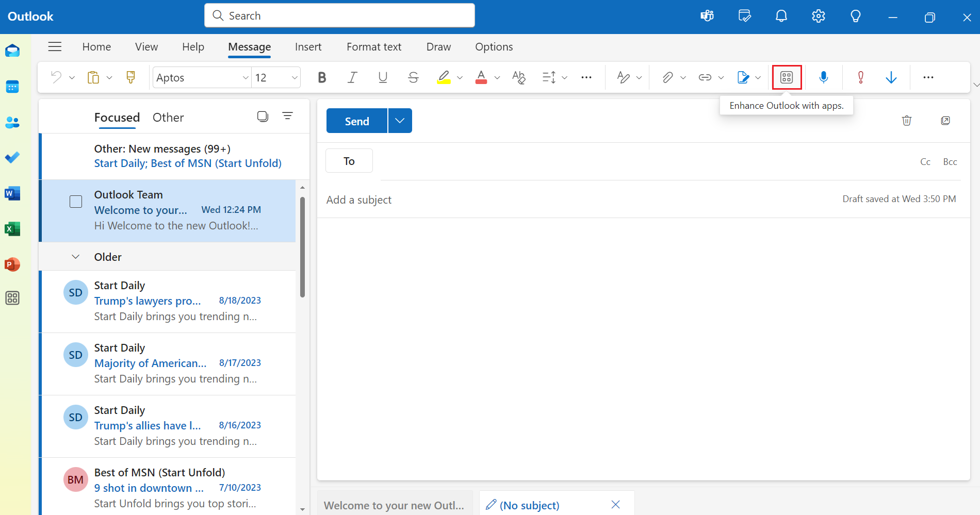980x515 pixels.
Task: Open the To Do checkmark app
Action: pos(12,157)
